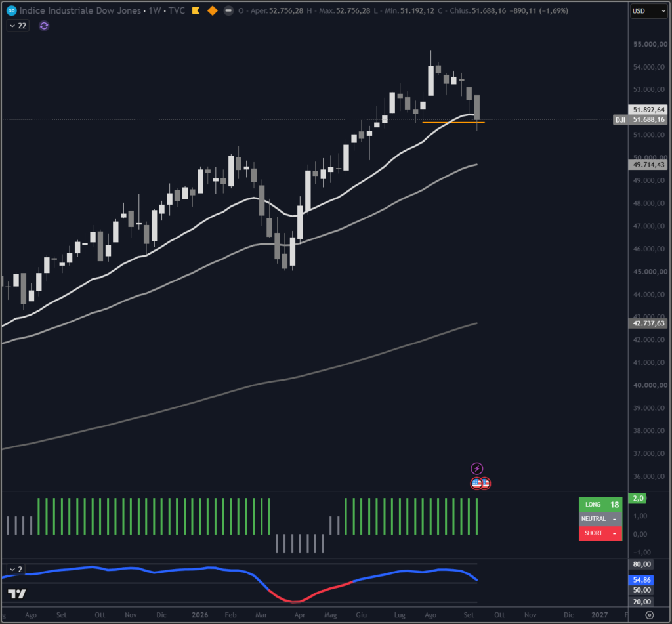Image resolution: width=672 pixels, height=624 pixels.
Task: Click the 36.000,00 price scale label
Action: click(x=650, y=476)
